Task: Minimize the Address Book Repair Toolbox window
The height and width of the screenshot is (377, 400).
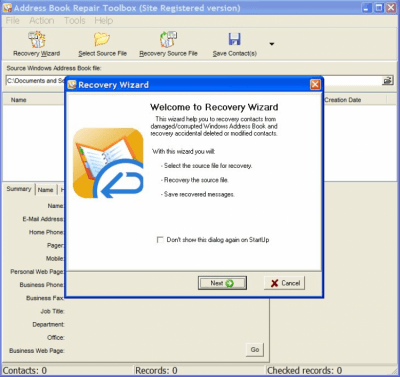Action: pyautogui.click(x=367, y=8)
